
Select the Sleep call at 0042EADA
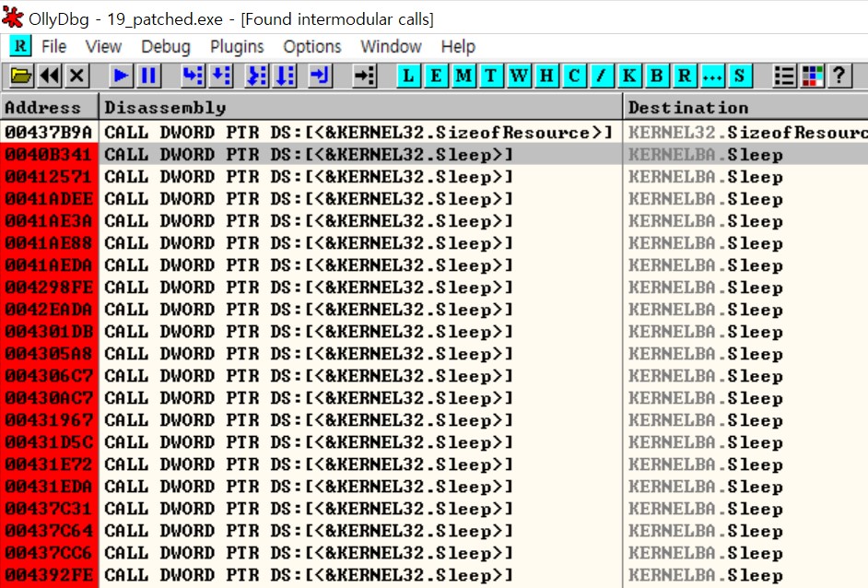434,310
